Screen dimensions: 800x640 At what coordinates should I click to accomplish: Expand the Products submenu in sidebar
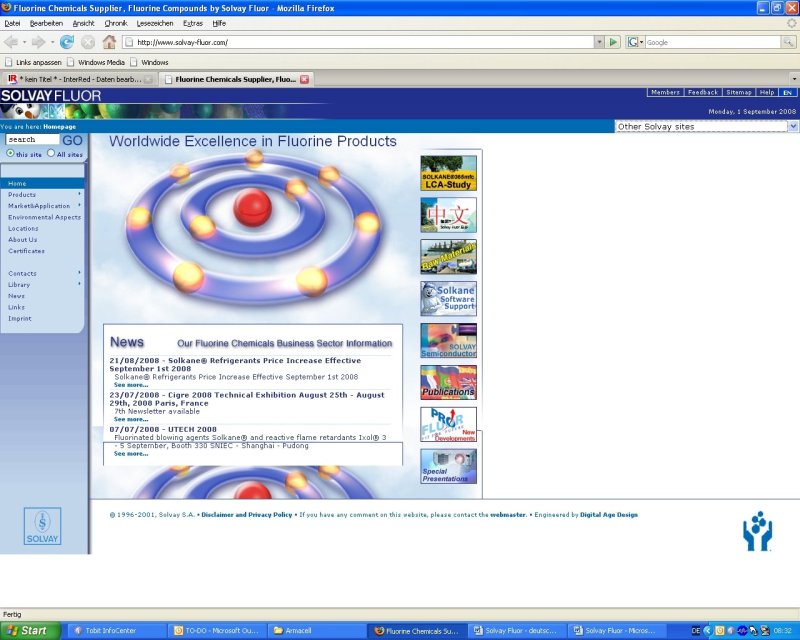[80, 194]
